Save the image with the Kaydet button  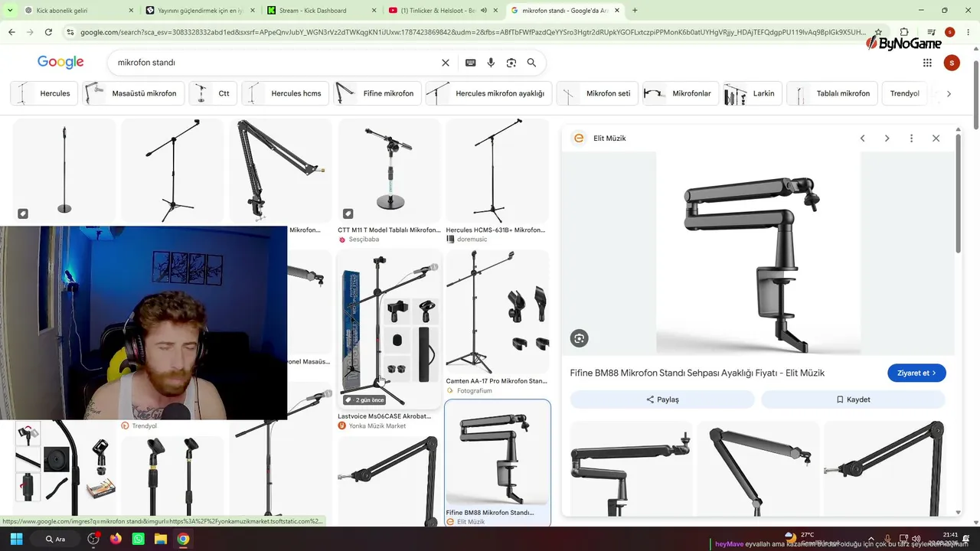point(853,399)
